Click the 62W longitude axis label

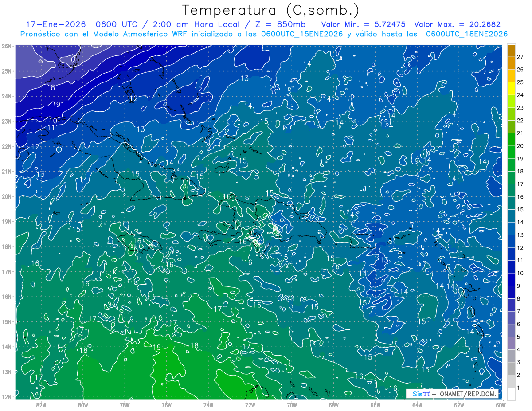pyautogui.click(x=459, y=405)
